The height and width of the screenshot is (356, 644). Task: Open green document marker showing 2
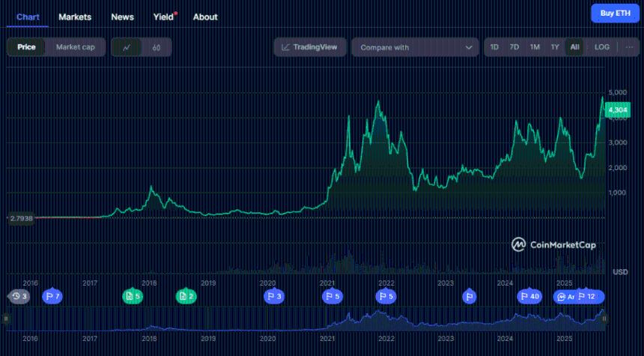click(186, 297)
